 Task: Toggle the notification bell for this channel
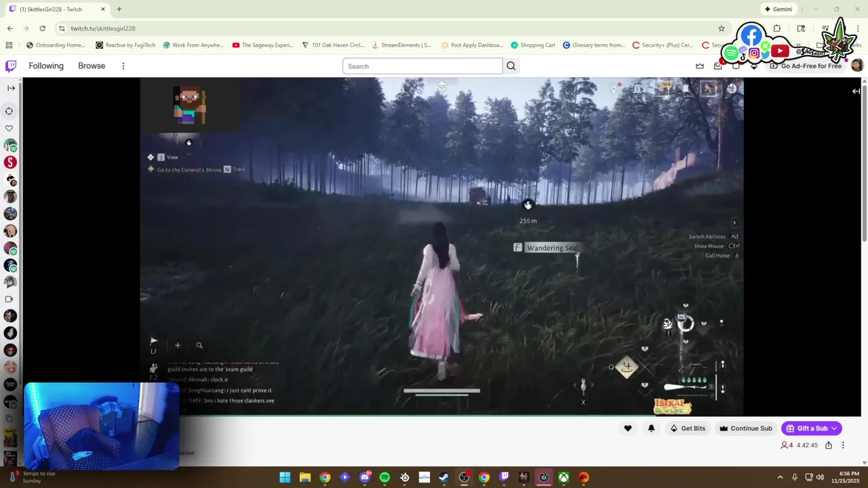pyautogui.click(x=651, y=428)
